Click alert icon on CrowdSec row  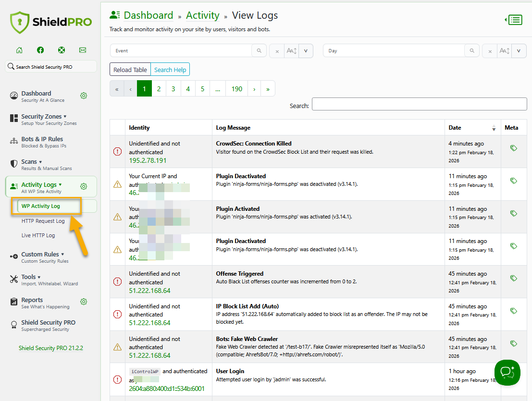coord(117,152)
